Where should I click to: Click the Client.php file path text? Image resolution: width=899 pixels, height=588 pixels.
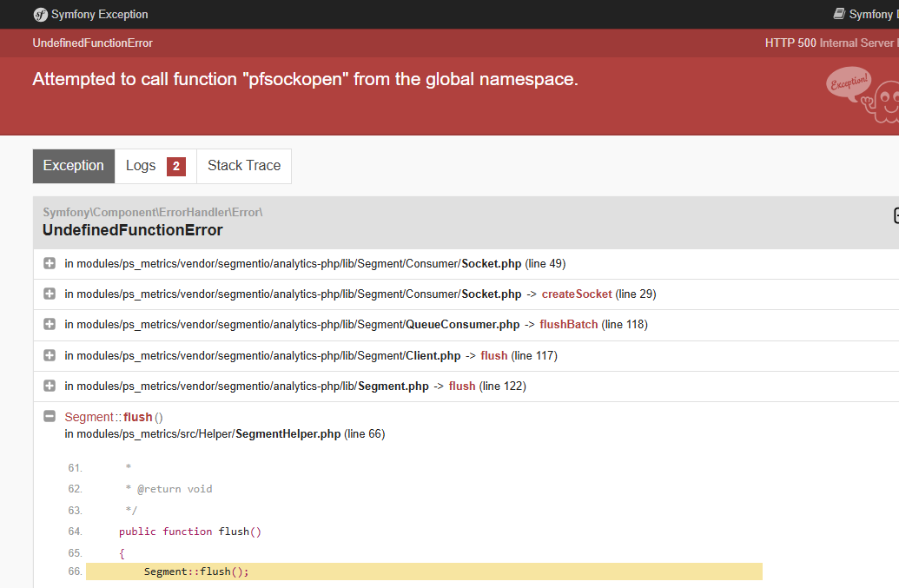tap(262, 356)
